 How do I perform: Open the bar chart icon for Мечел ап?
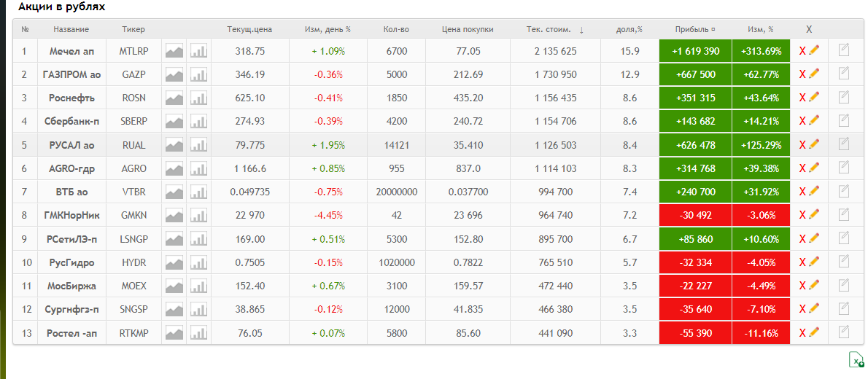[198, 52]
